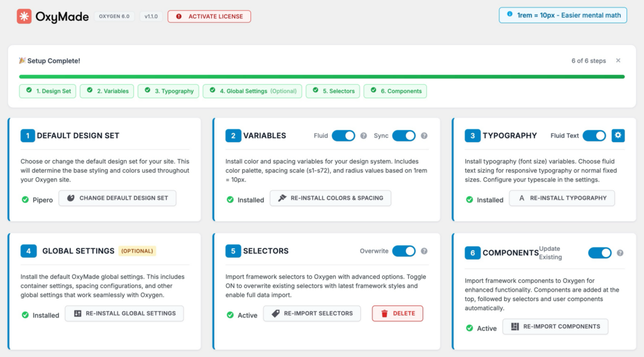
Task: Select the 3. Typography step chip
Action: pyautogui.click(x=169, y=91)
